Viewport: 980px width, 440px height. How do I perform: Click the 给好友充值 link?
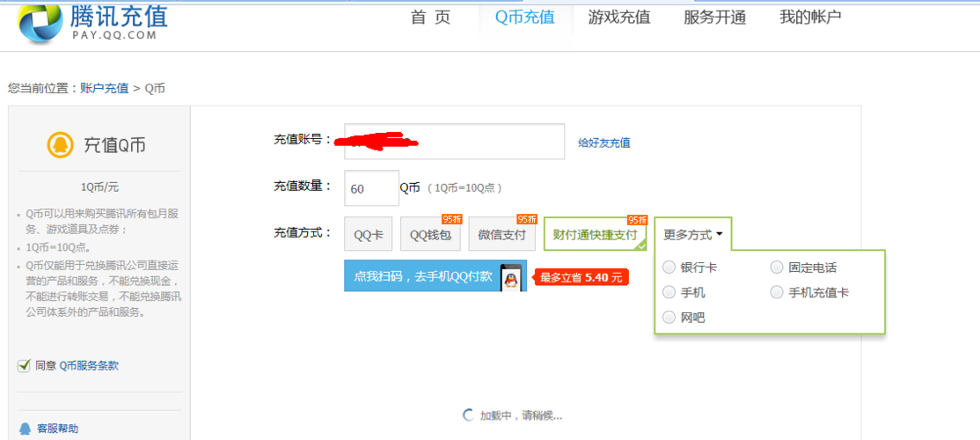click(x=604, y=143)
